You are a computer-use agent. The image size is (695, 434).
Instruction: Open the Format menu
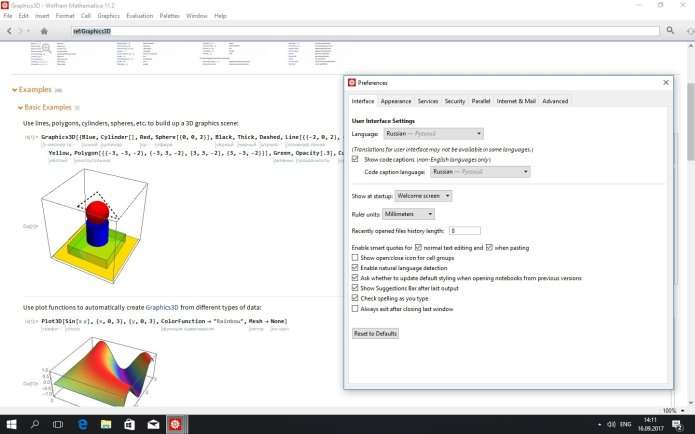(65, 16)
